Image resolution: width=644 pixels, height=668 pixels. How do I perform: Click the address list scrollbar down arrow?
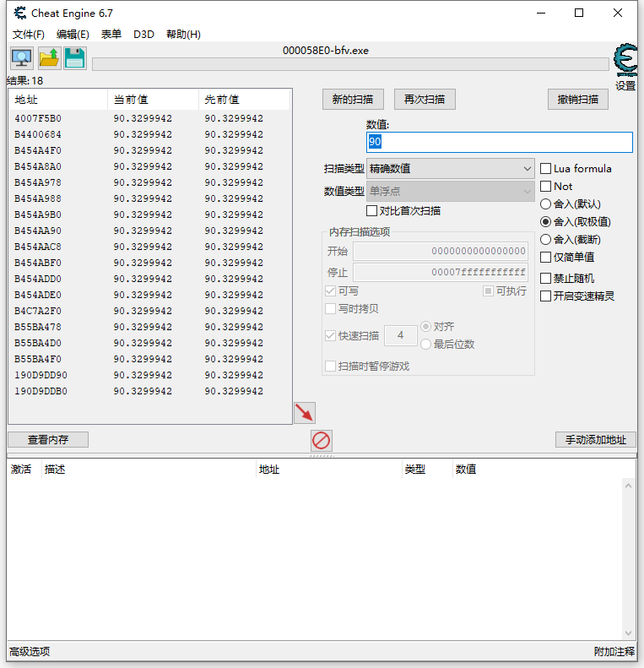pos(628,633)
